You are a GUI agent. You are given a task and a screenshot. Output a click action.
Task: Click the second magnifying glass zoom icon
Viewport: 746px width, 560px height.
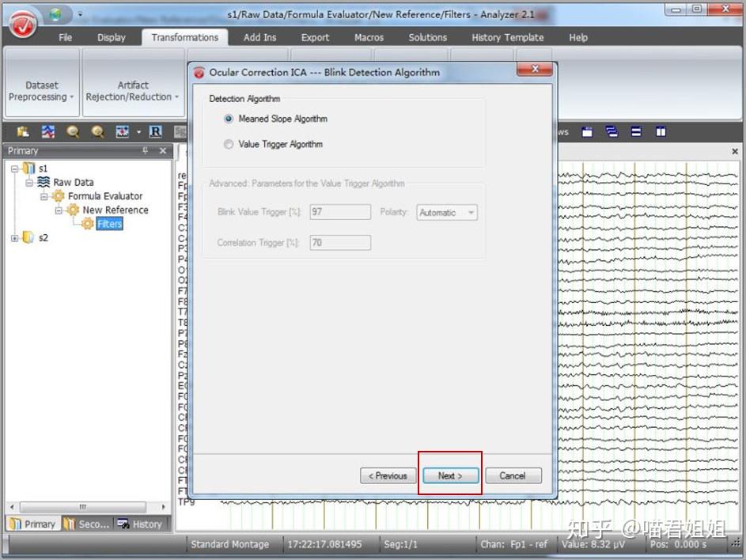point(98,132)
